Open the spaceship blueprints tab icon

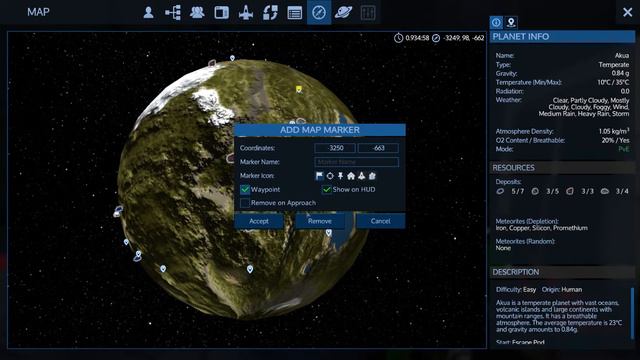[246, 13]
